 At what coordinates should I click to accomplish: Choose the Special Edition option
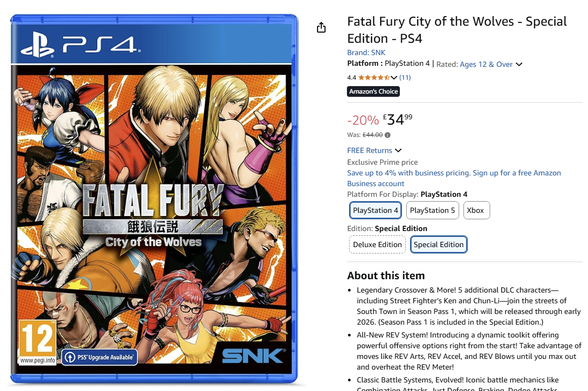(x=439, y=244)
